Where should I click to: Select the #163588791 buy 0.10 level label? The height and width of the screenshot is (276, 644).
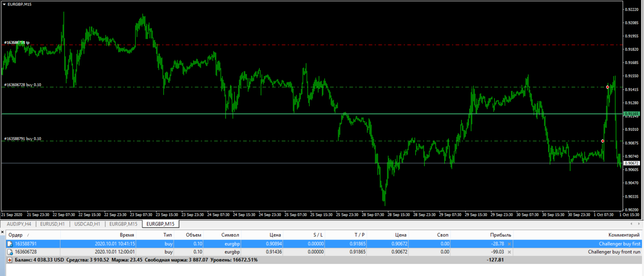click(22, 139)
